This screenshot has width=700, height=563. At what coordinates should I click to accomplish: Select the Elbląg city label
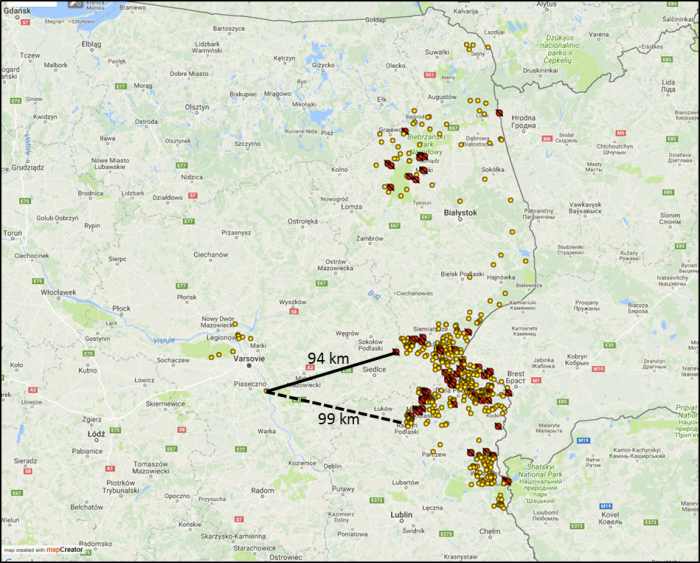92,44
